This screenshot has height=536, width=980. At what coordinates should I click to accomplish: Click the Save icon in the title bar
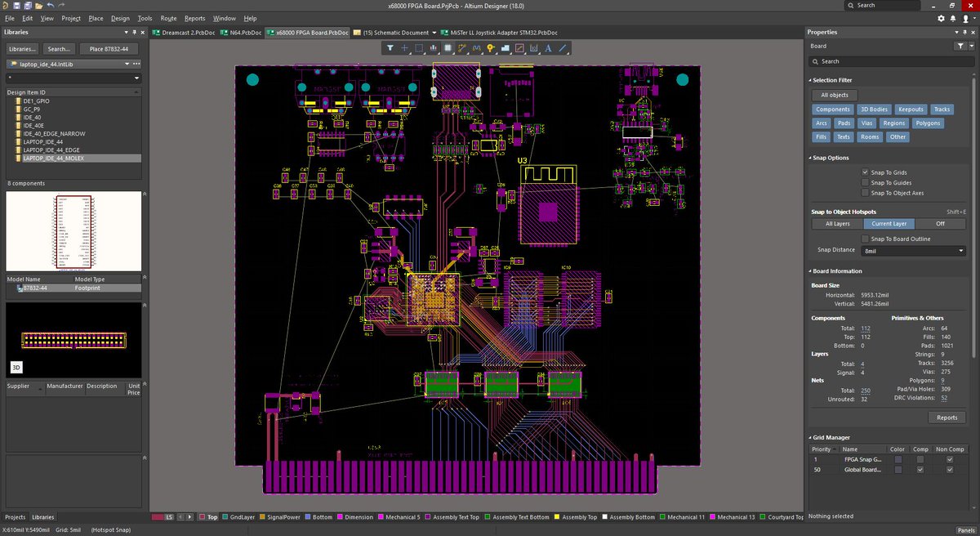pyautogui.click(x=16, y=5)
